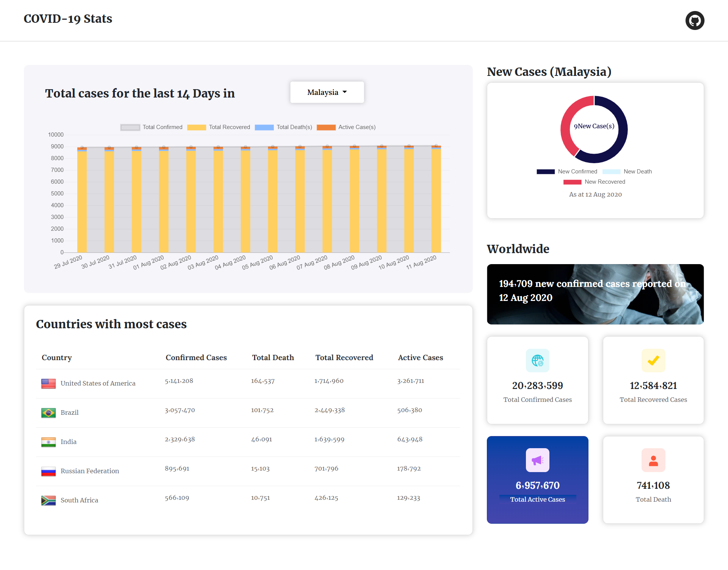Click the Russian Federation flag icon
The image size is (728, 570).
click(x=49, y=471)
